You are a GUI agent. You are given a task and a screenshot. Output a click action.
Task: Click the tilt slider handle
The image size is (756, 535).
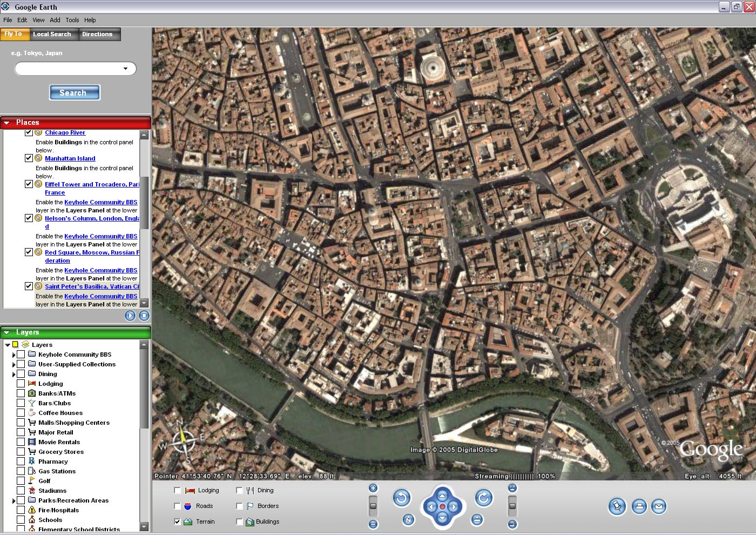(512, 506)
